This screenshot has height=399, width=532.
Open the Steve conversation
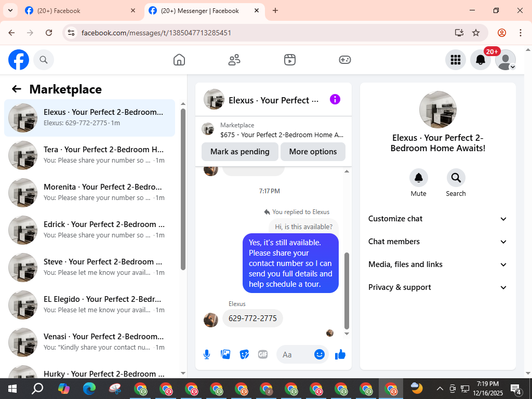[89, 267]
